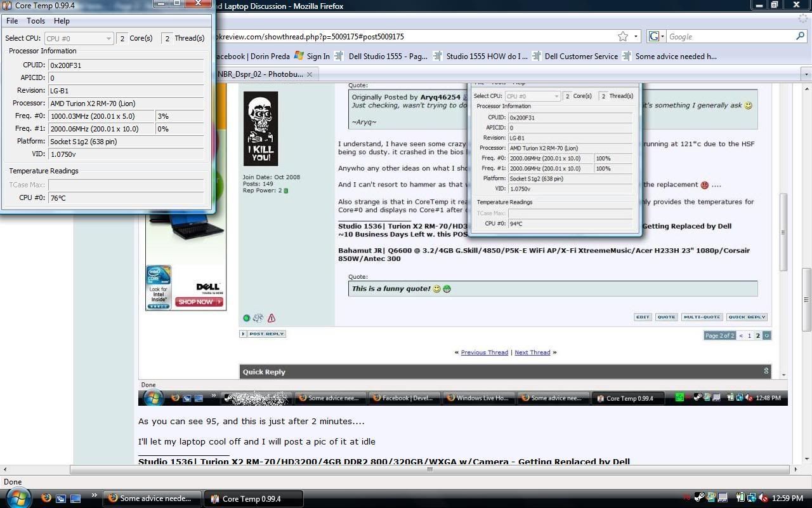Image resolution: width=812 pixels, height=508 pixels.
Task: Click the system clock showing 12:59 PM
Action: pos(787,498)
